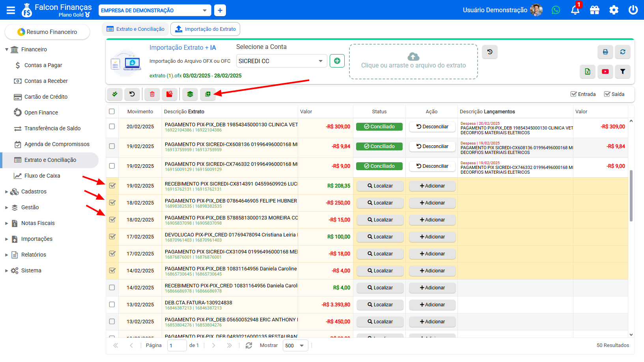
Task: Click the add-in-batch green toolbar icon
Action: [x=208, y=94]
